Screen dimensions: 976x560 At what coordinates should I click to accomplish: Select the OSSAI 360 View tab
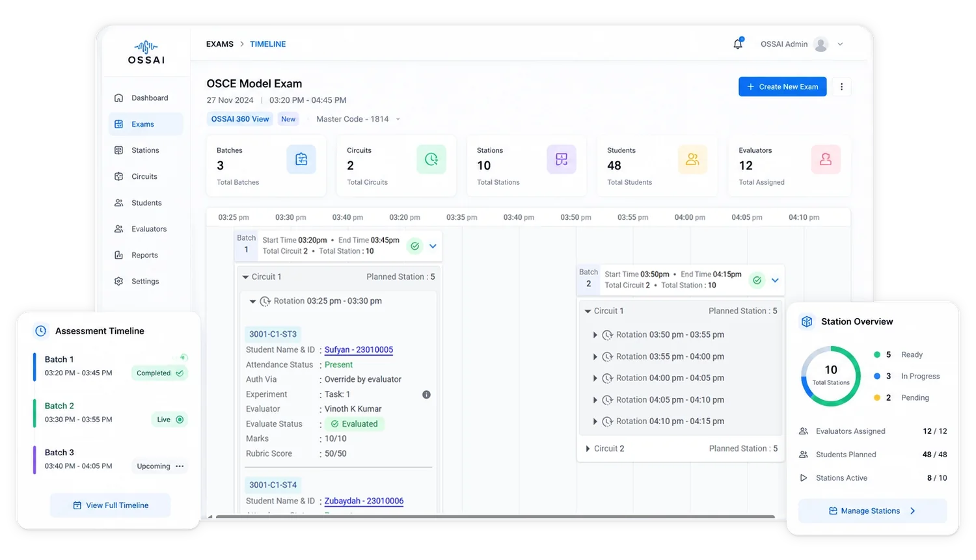click(240, 119)
